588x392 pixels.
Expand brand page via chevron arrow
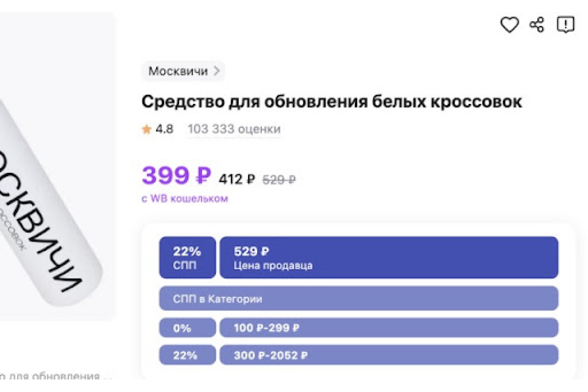click(216, 71)
